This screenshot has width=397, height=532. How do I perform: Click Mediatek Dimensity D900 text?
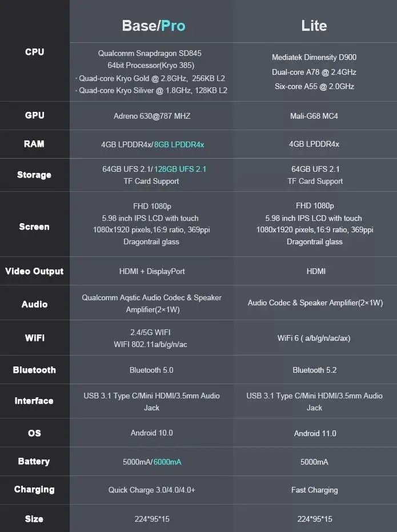[x=314, y=57]
